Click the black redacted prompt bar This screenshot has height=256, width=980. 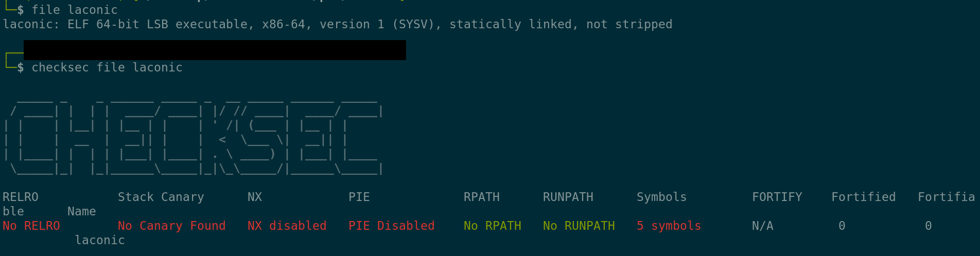(x=215, y=50)
